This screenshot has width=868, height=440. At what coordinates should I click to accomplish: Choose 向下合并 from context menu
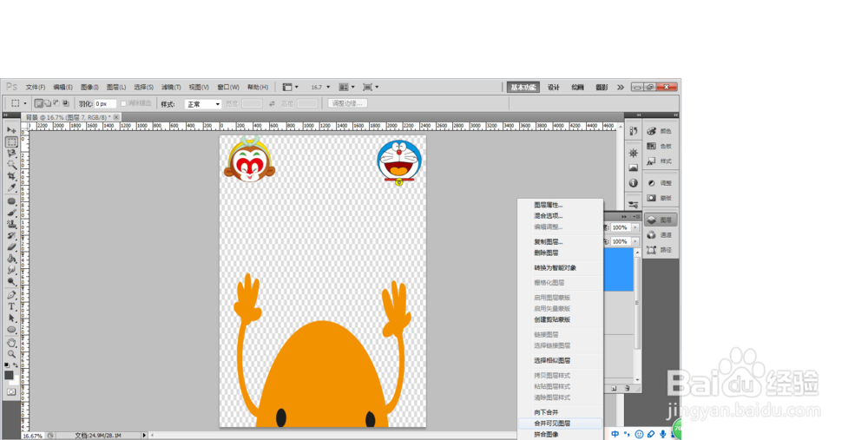click(560, 412)
